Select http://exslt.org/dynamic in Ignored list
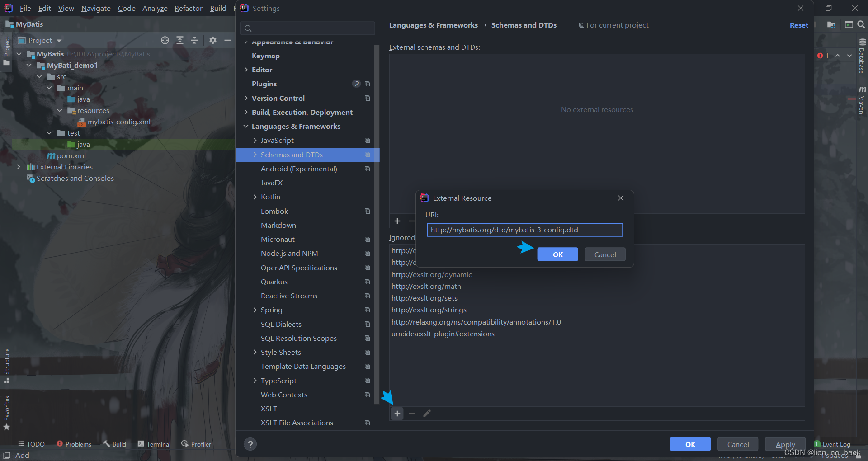This screenshot has height=461, width=868. pos(432,274)
